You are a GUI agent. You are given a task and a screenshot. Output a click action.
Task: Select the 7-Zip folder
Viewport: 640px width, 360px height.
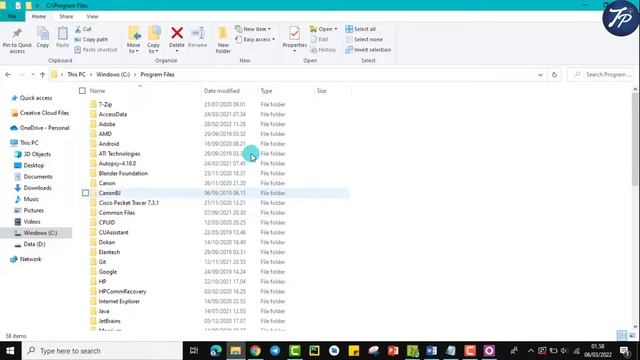click(x=105, y=104)
